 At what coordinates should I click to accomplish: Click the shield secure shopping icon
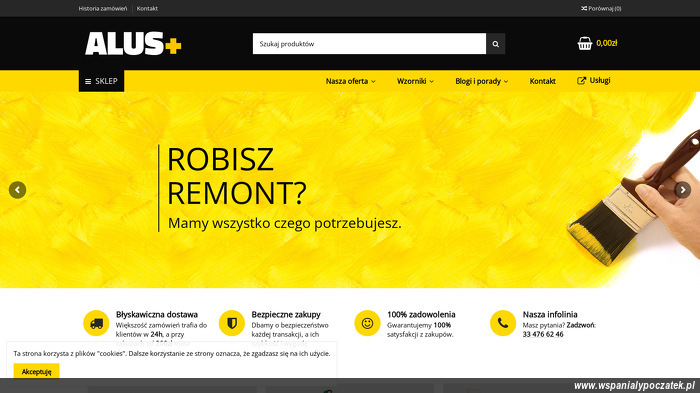tap(232, 323)
